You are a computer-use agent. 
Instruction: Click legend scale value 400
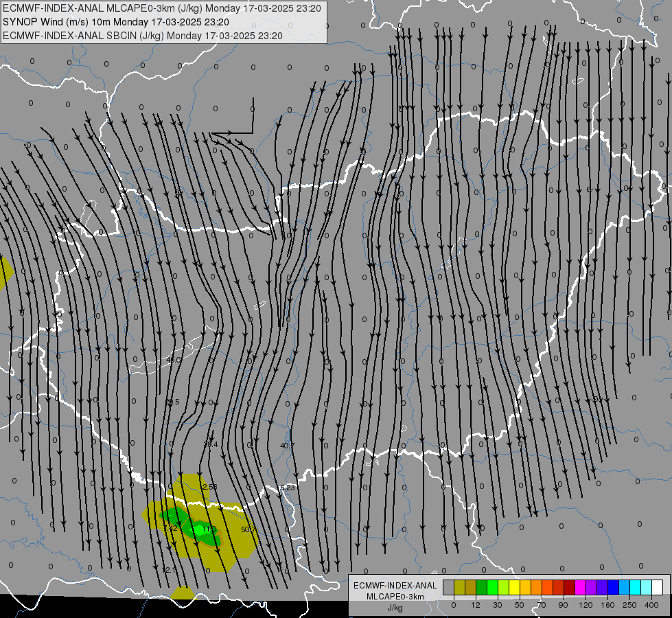651,605
